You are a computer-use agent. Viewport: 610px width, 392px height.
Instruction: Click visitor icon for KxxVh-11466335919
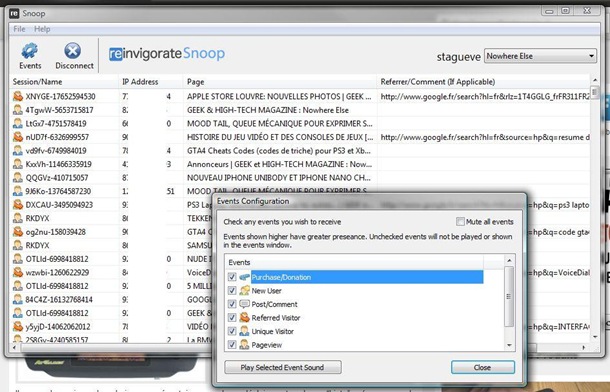click(x=18, y=164)
